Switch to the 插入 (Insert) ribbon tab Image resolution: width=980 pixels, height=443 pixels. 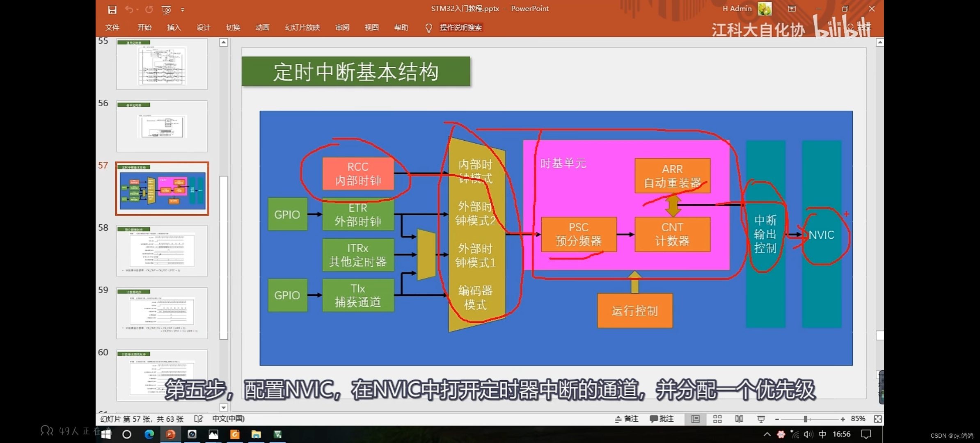pos(174,27)
